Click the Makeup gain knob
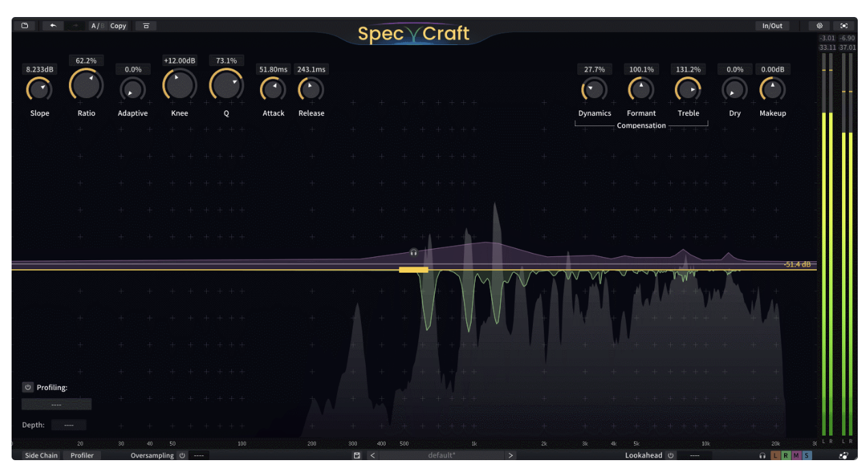The height and width of the screenshot is (469, 868). pyautogui.click(x=772, y=89)
